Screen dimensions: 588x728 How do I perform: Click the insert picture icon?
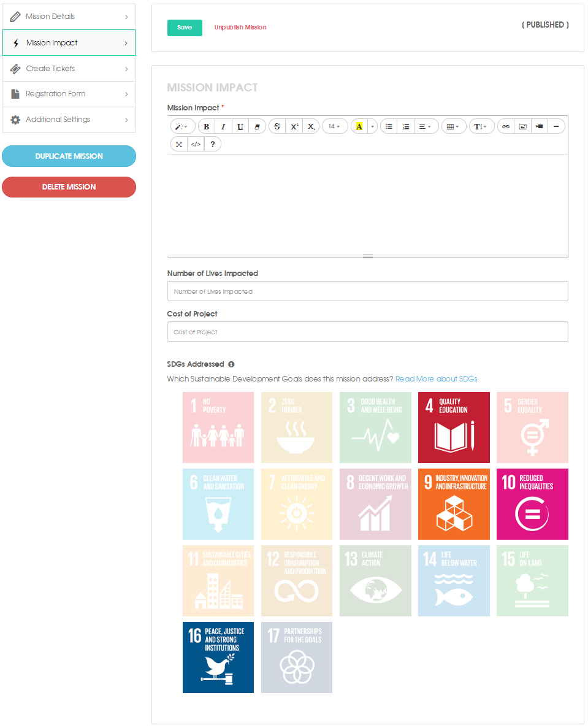(522, 126)
